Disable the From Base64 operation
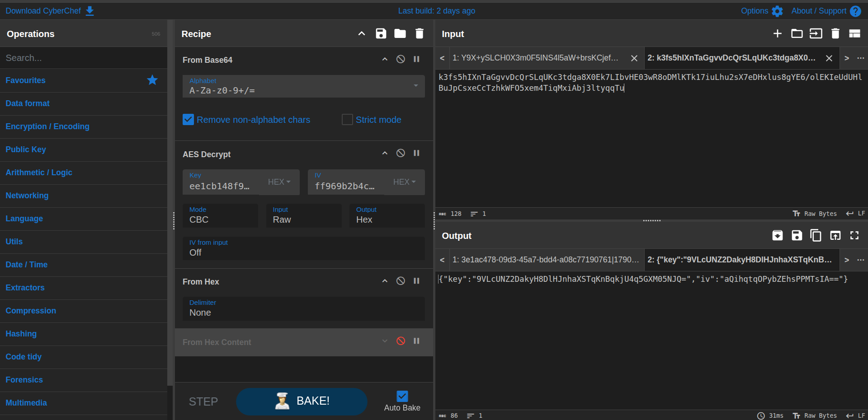The height and width of the screenshot is (420, 868). (401, 59)
